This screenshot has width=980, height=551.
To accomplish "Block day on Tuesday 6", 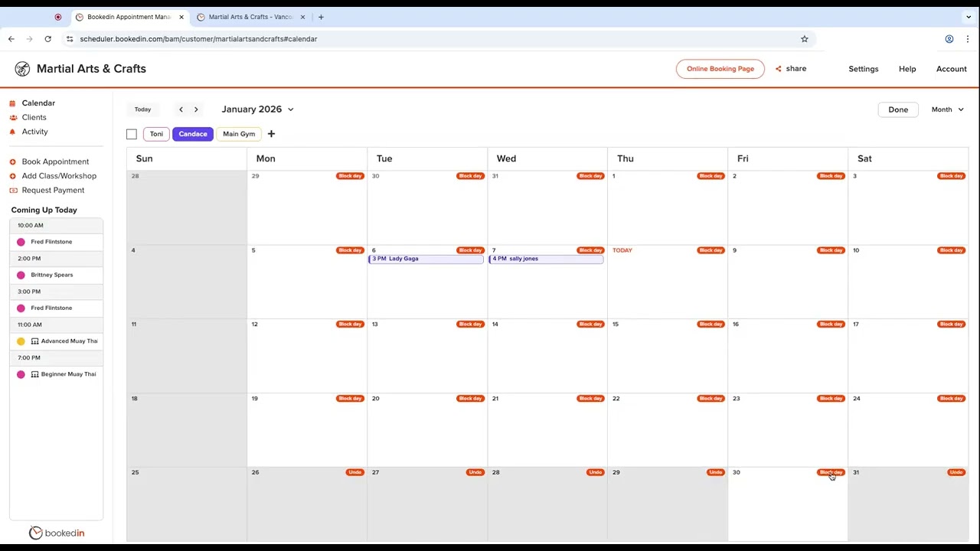I will click(470, 250).
